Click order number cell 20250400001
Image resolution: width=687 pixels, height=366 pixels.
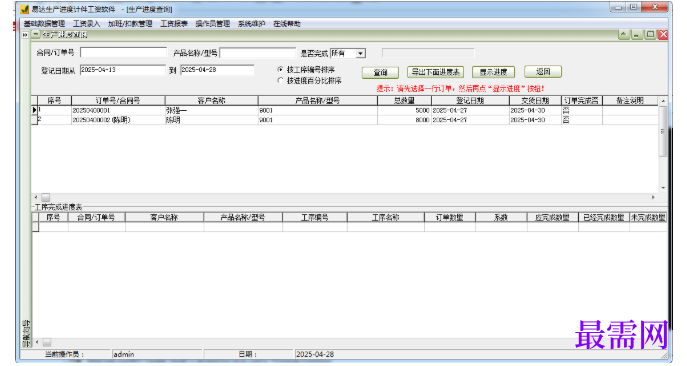pos(118,110)
